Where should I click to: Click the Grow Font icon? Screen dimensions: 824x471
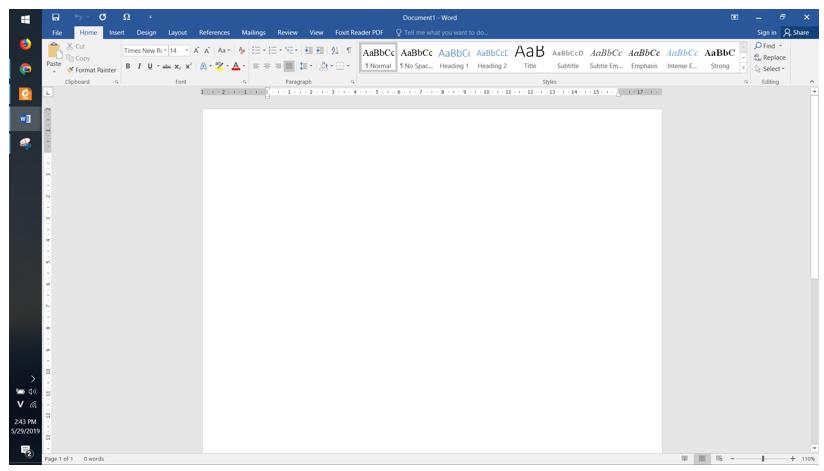197,50
